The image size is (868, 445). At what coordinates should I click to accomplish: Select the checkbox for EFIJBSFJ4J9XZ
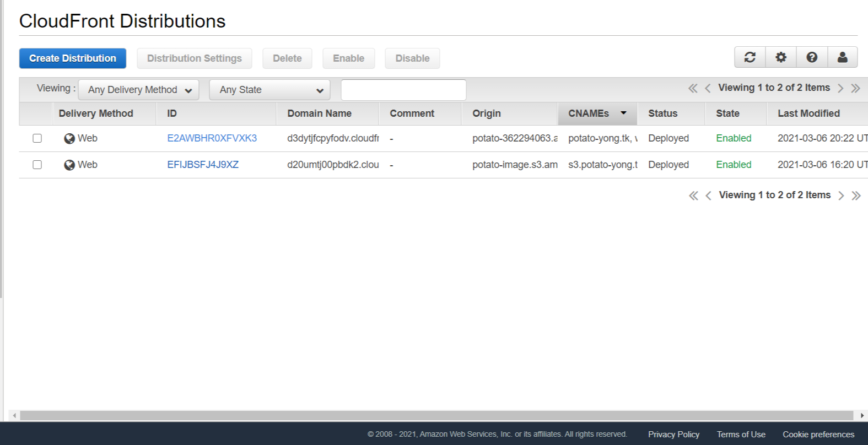pyautogui.click(x=37, y=165)
